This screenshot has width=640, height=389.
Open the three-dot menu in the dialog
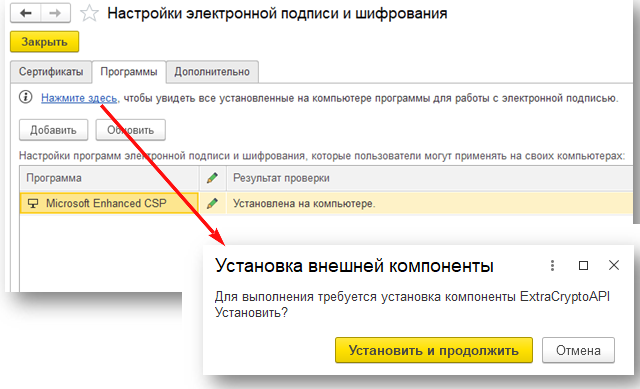pos(552,266)
